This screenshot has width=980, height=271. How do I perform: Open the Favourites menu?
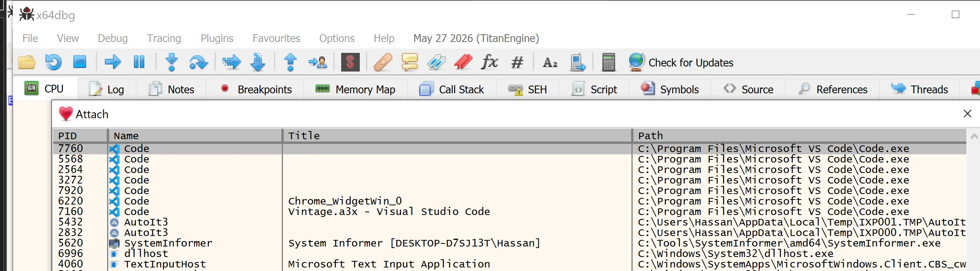point(276,38)
